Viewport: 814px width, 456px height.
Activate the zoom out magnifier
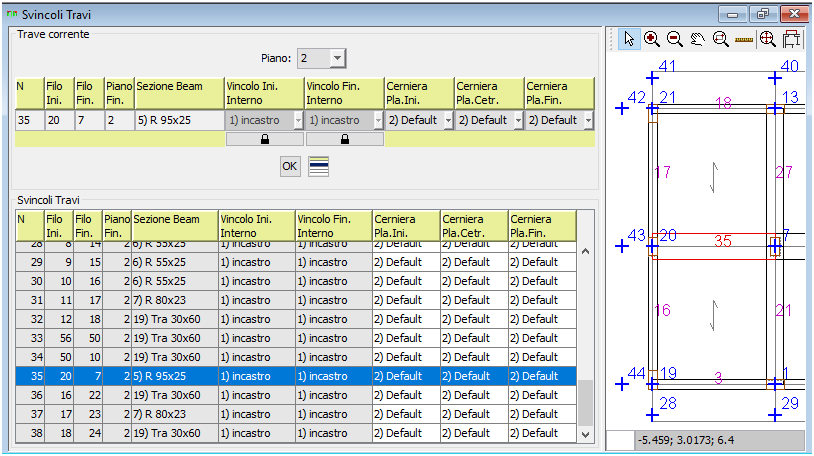[x=674, y=39]
